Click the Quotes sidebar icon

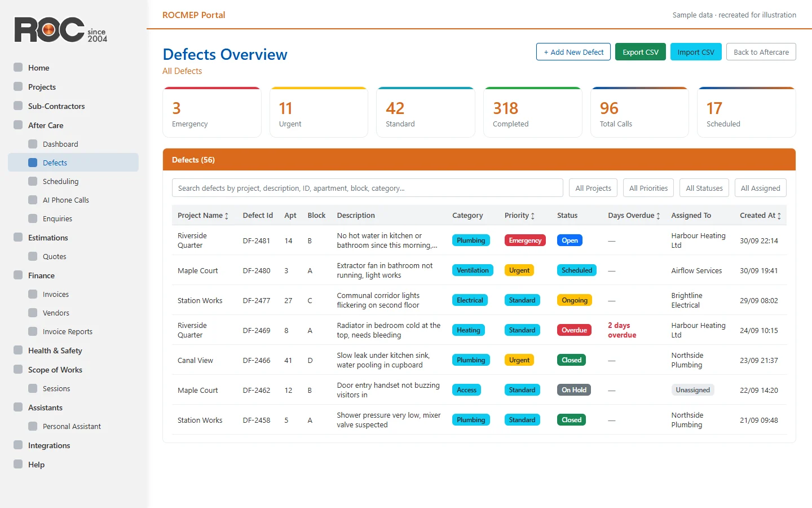click(33, 256)
